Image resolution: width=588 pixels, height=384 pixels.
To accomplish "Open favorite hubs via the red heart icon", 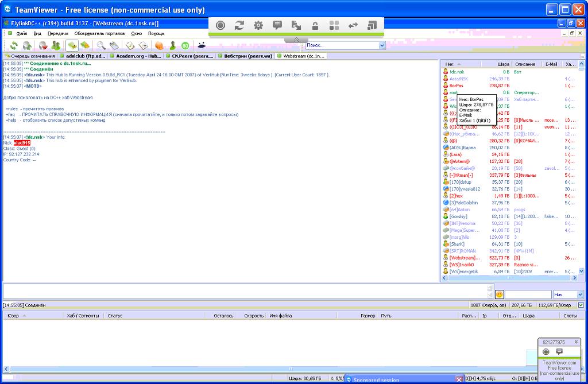I will (x=44, y=46).
